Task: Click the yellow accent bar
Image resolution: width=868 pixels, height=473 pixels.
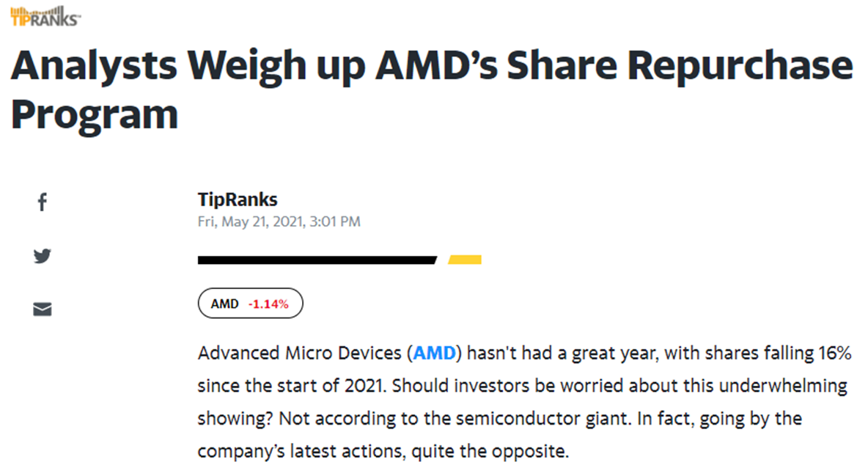Action: click(465, 260)
